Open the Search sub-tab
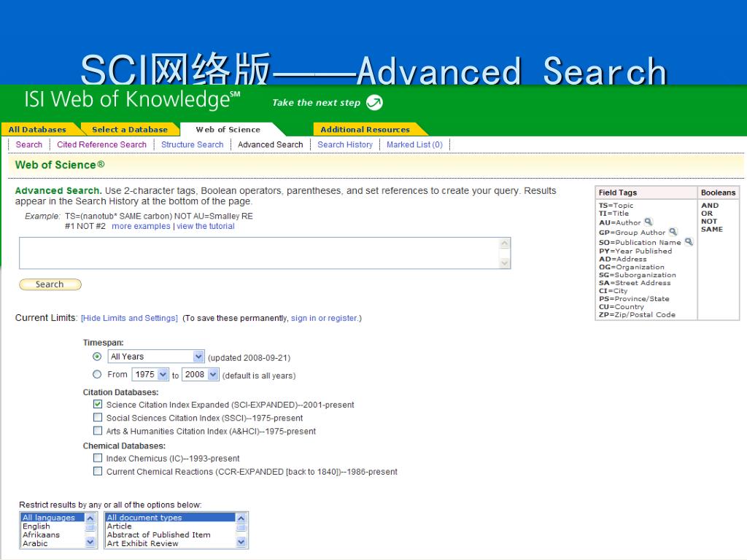This screenshot has width=747, height=560. coord(29,144)
